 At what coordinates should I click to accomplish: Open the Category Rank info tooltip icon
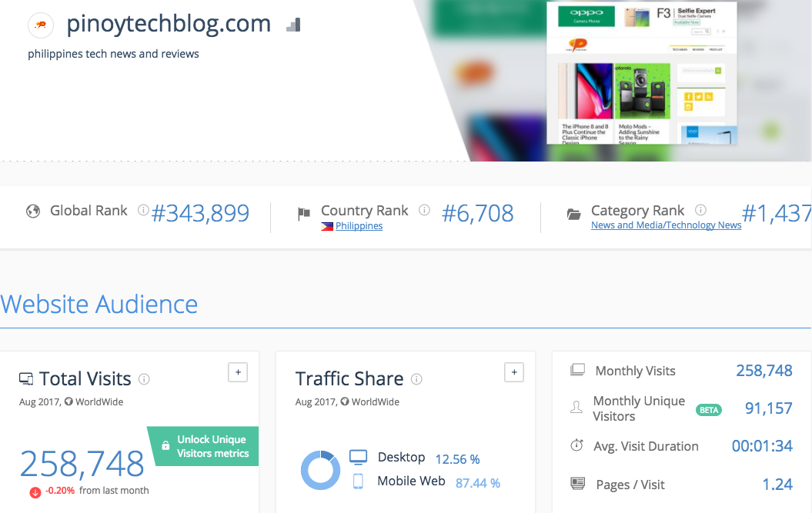[x=700, y=210]
